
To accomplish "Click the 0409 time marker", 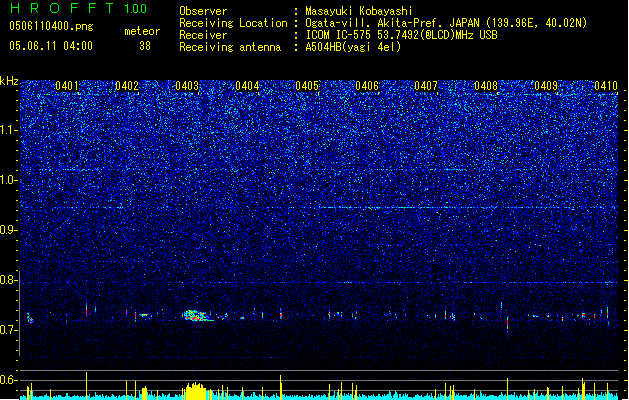I will pyautogui.click(x=546, y=86).
